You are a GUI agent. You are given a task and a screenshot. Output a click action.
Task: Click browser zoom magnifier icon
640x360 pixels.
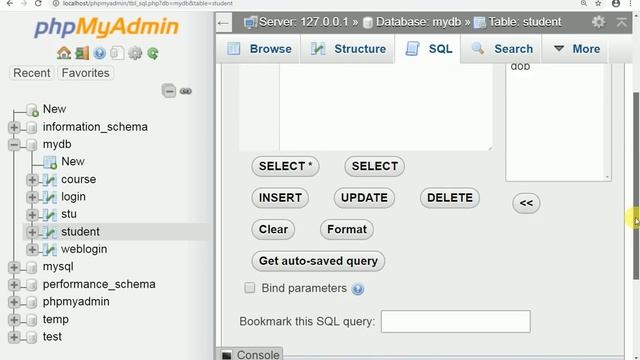(584, 3)
